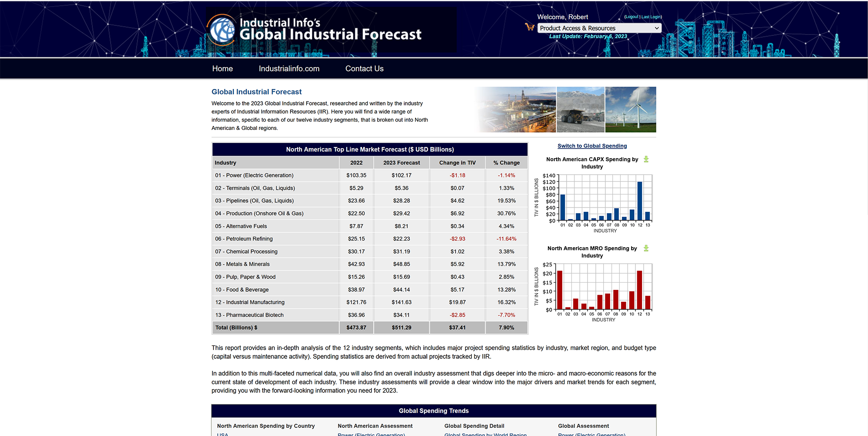Click the '-11.64%' Petroleum Refining change
Viewport: 868px width, 436px height.
coord(507,238)
